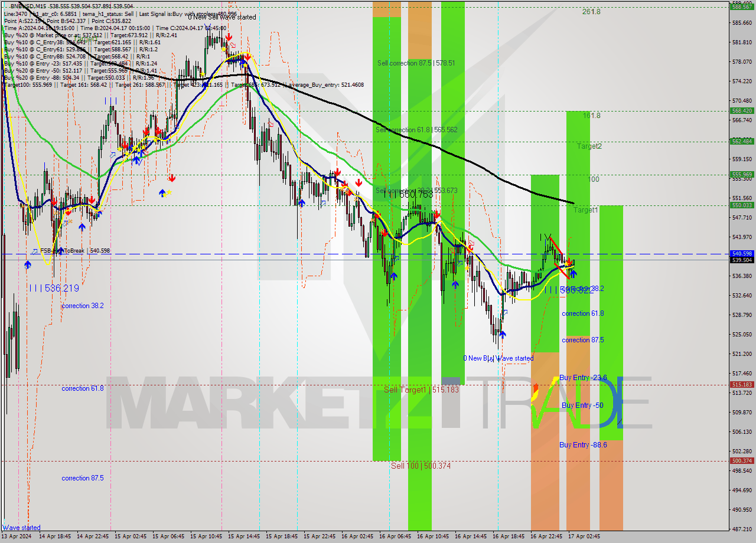Click the 555.969 green price tag
The width and height of the screenshot is (756, 543).
[742, 174]
